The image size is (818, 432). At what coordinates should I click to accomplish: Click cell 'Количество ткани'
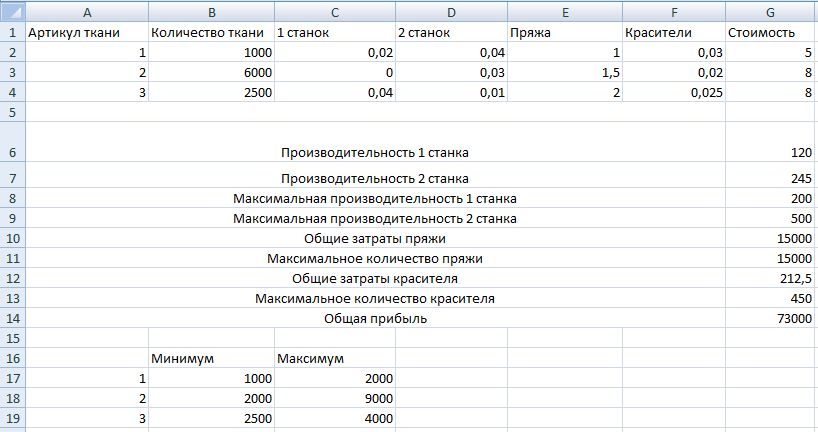(212, 32)
